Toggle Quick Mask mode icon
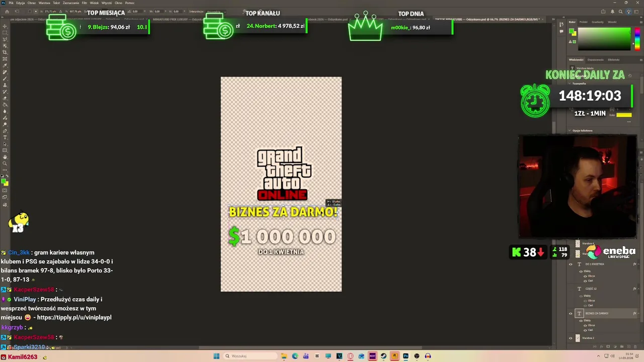 5,191
